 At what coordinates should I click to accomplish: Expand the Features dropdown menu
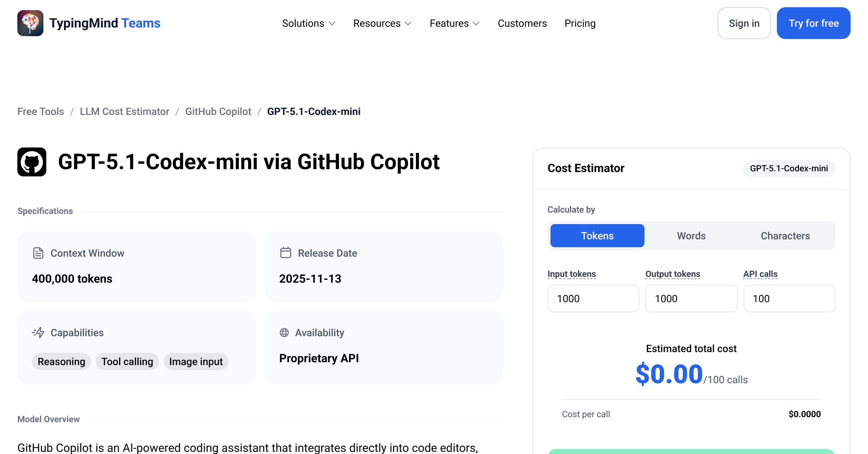pos(455,23)
